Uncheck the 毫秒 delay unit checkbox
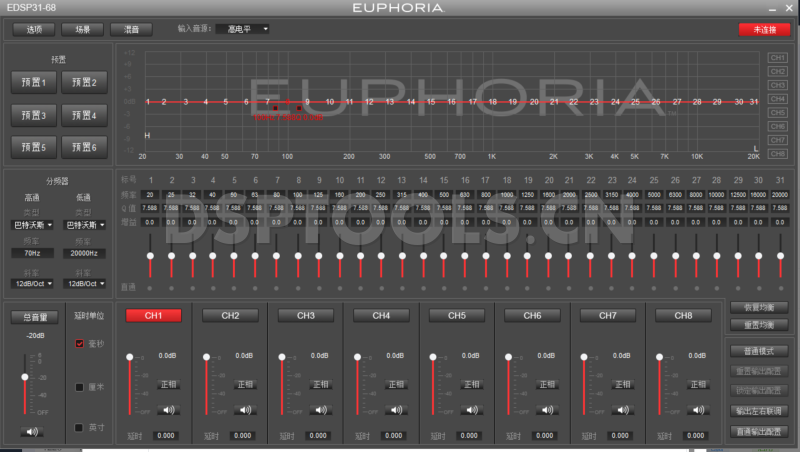 pos(81,343)
